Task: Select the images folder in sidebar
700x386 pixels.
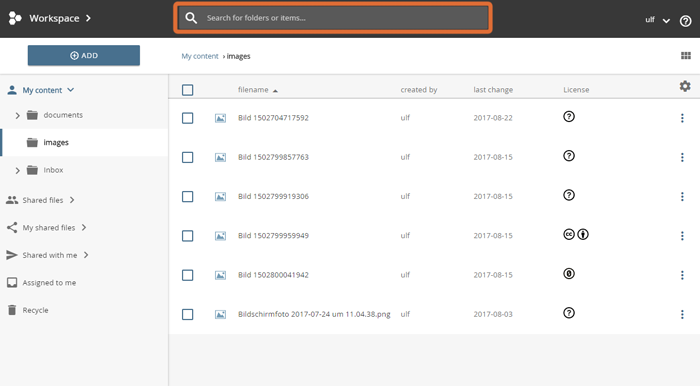Action: point(85,142)
